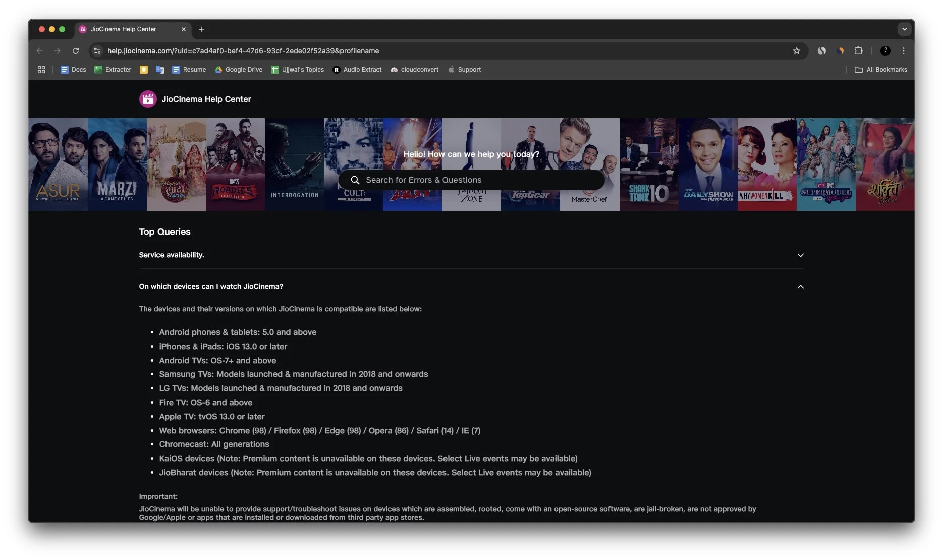The height and width of the screenshot is (560, 943).
Task: Open the Google Drive bookmark
Action: [x=239, y=70]
